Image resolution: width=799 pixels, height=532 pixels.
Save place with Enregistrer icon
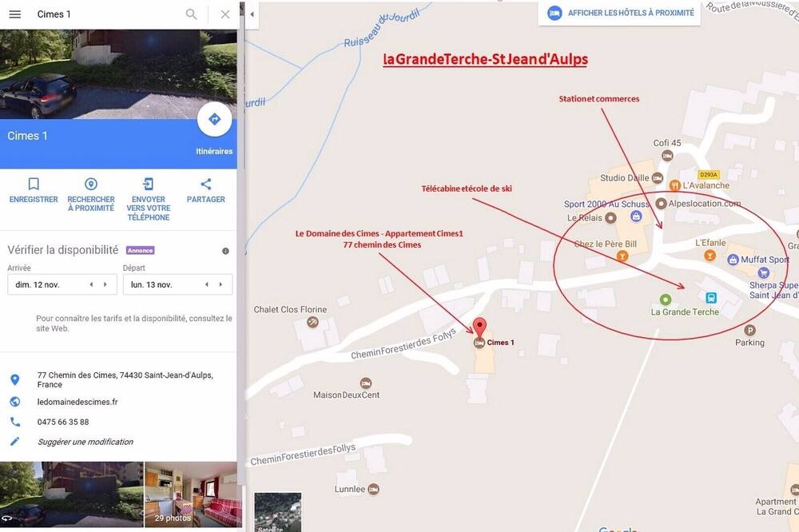[34, 184]
